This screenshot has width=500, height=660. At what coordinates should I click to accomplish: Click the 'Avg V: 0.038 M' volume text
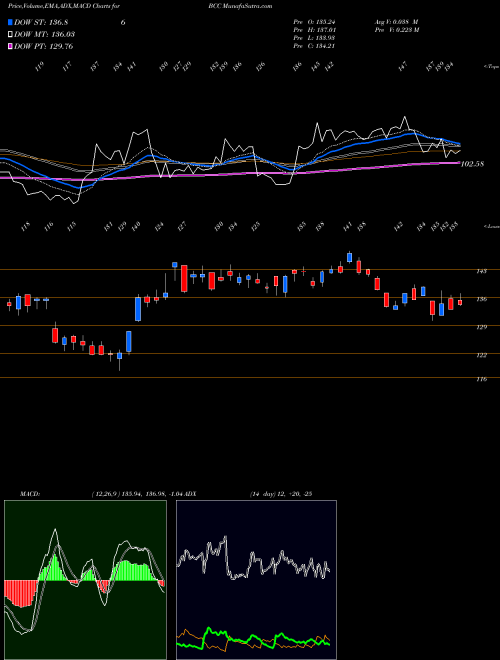click(396, 22)
